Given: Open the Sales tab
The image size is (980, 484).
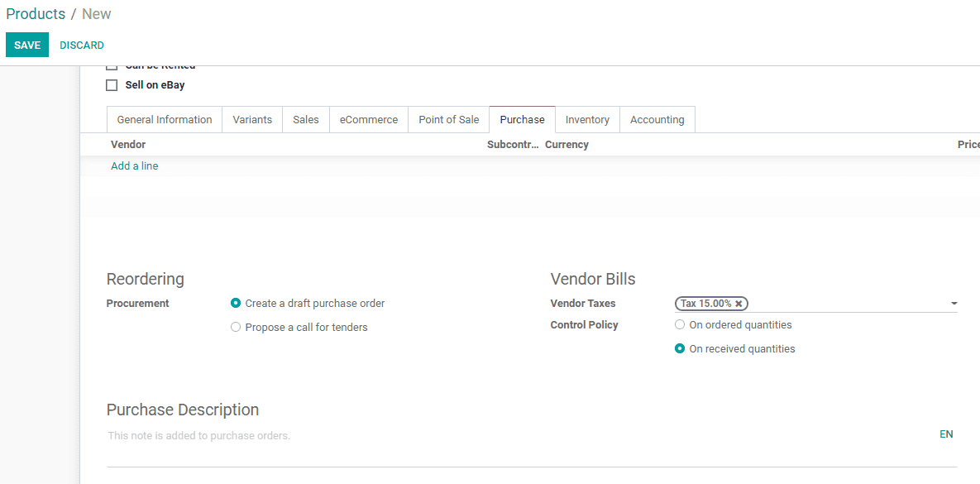Looking at the screenshot, I should 306,119.
